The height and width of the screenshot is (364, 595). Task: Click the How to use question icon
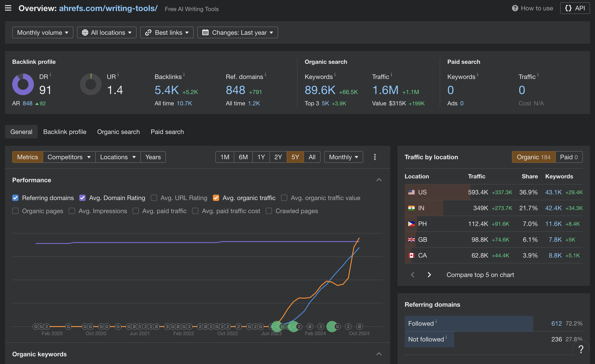(x=515, y=8)
